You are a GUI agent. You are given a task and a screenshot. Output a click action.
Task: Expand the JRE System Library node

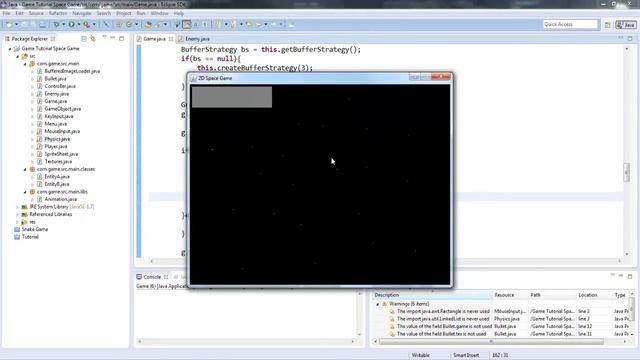click(18, 207)
